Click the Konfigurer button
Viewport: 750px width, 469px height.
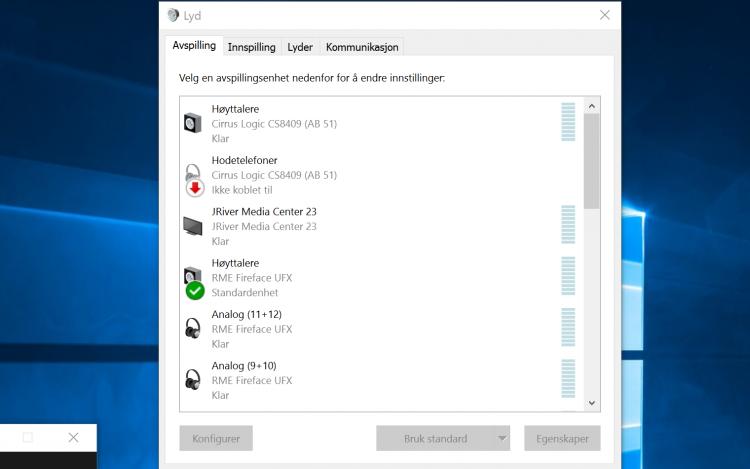point(216,438)
